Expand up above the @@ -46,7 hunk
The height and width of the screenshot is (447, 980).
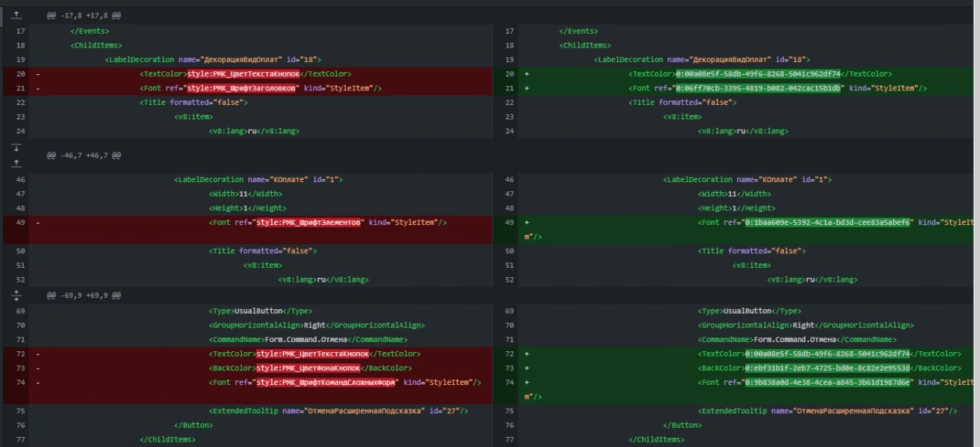[16, 163]
